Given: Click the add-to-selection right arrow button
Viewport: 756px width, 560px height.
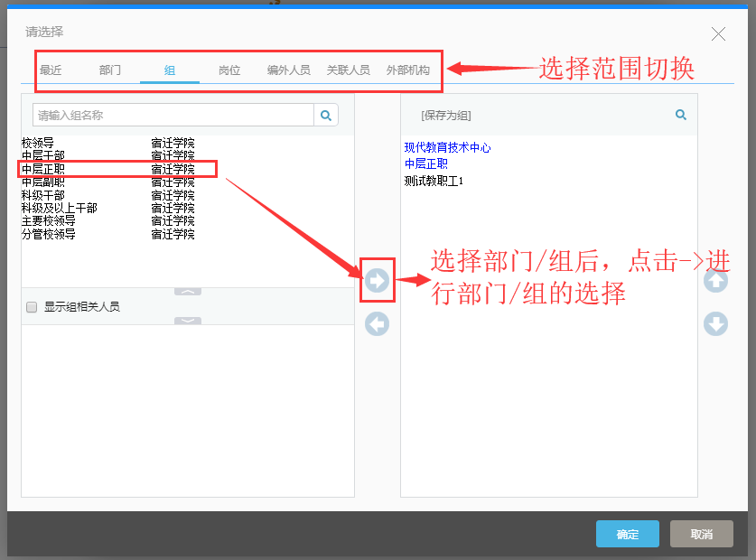Looking at the screenshot, I should coord(378,280).
